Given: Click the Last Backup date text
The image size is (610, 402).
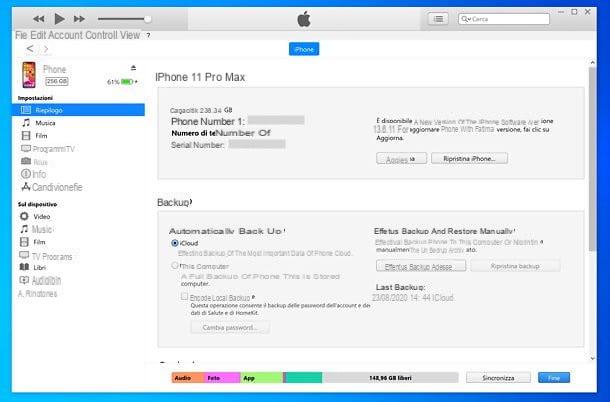Looking at the screenshot, I should tap(413, 298).
